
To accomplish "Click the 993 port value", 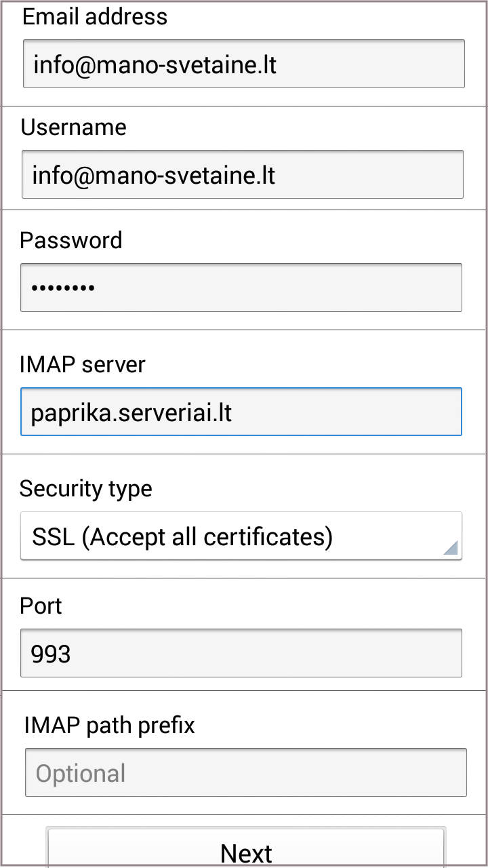I will (51, 654).
